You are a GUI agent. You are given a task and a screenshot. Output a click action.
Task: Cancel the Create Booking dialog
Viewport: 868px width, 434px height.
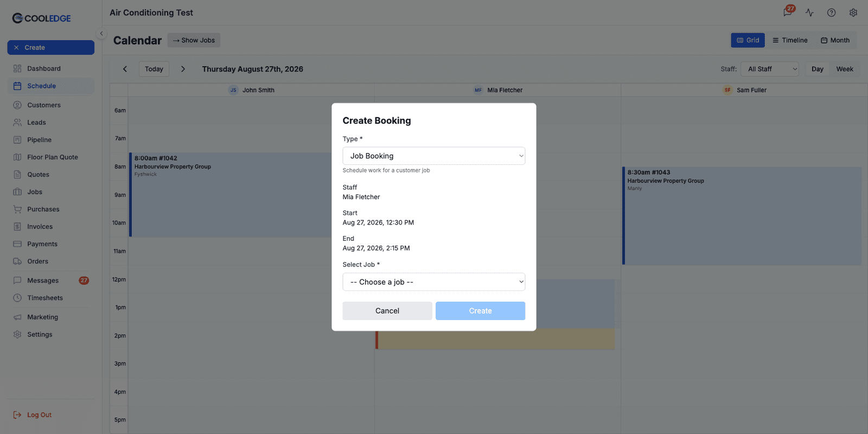click(387, 311)
